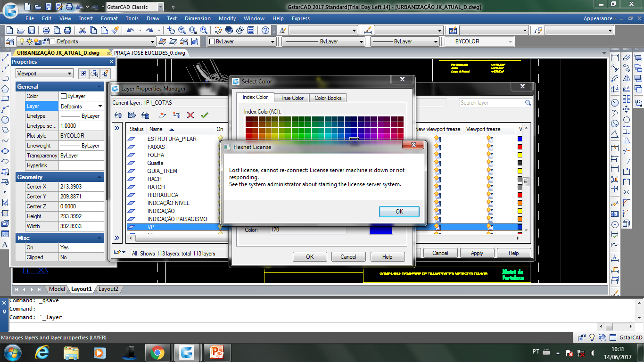Viewport: 644px width, 362px height.
Task: Click OK in Select Color dialog
Action: click(310, 256)
